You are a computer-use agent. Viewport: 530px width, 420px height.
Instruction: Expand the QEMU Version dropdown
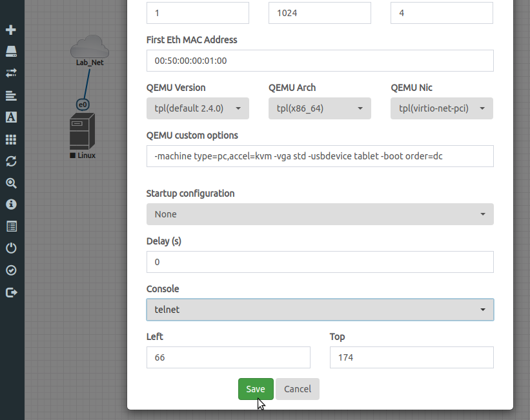pos(198,108)
